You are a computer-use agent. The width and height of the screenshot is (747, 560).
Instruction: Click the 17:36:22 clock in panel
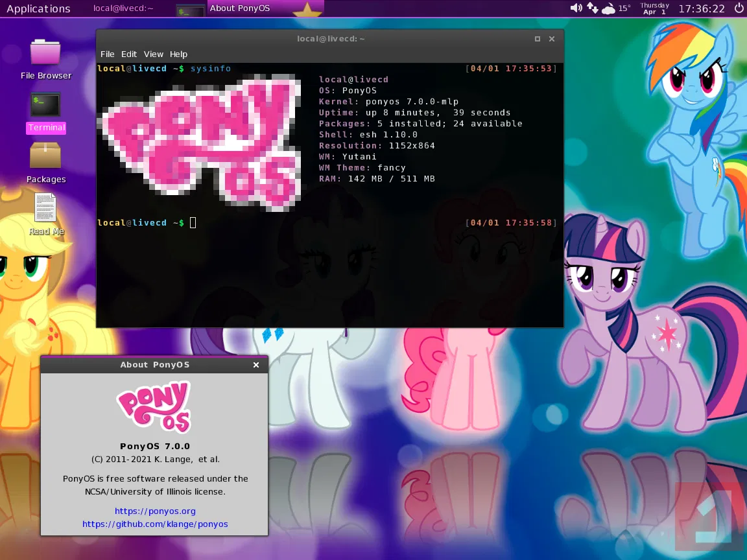pyautogui.click(x=701, y=8)
